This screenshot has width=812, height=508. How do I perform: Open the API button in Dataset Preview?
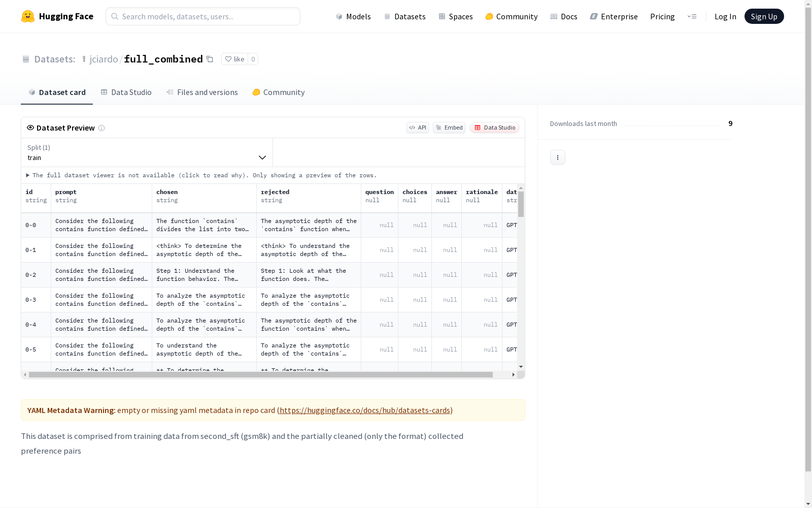pyautogui.click(x=418, y=128)
